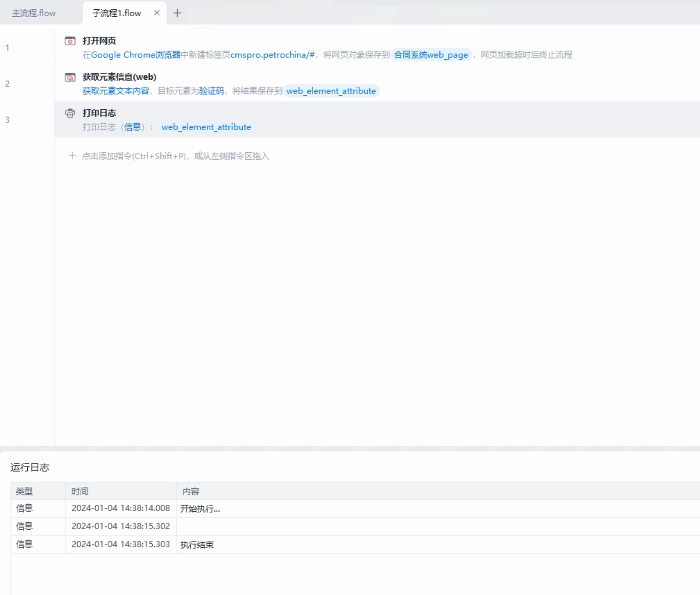This screenshot has height=595, width=700.
Task: Click the 获取元素文本内容 operation link
Action: click(116, 91)
